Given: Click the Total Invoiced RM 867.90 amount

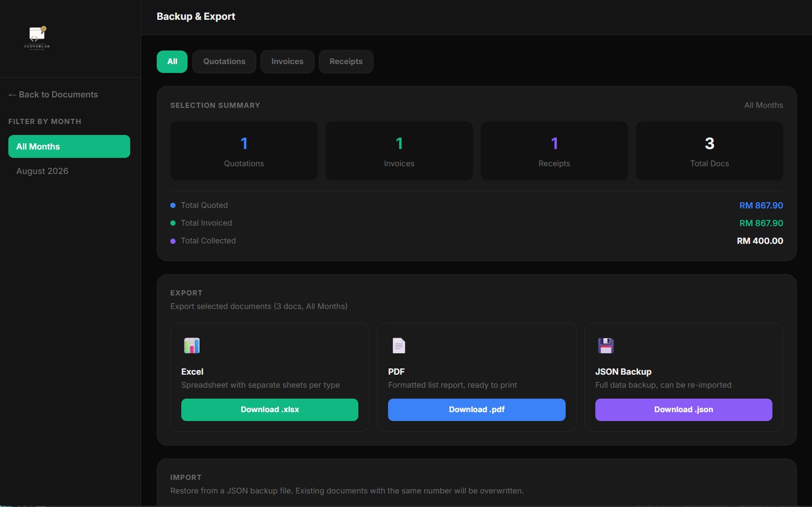Looking at the screenshot, I should click(x=761, y=223).
